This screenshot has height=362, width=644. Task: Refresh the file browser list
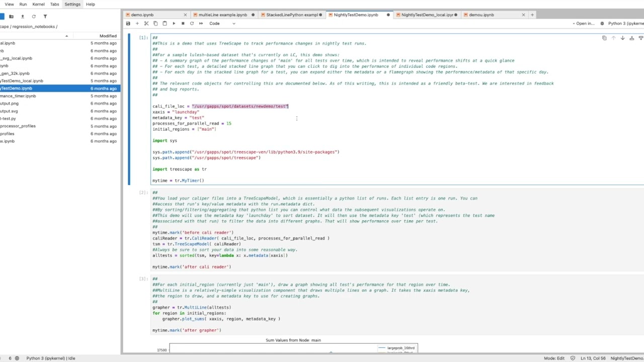(x=34, y=17)
